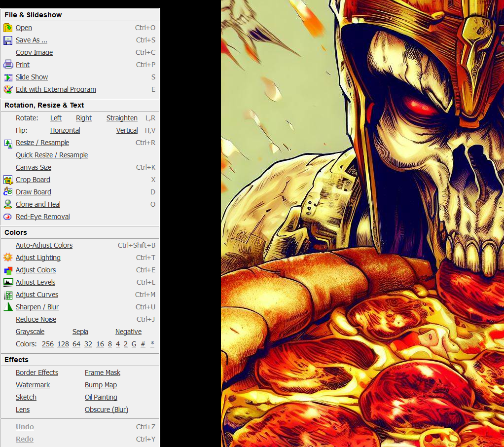Open Quick Resize / Resample

[x=52, y=155]
